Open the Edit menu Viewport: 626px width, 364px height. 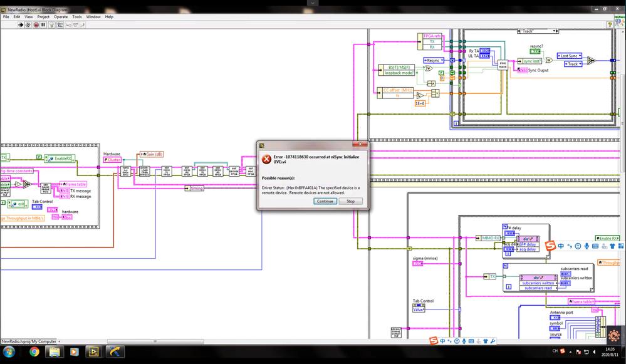[x=17, y=17]
